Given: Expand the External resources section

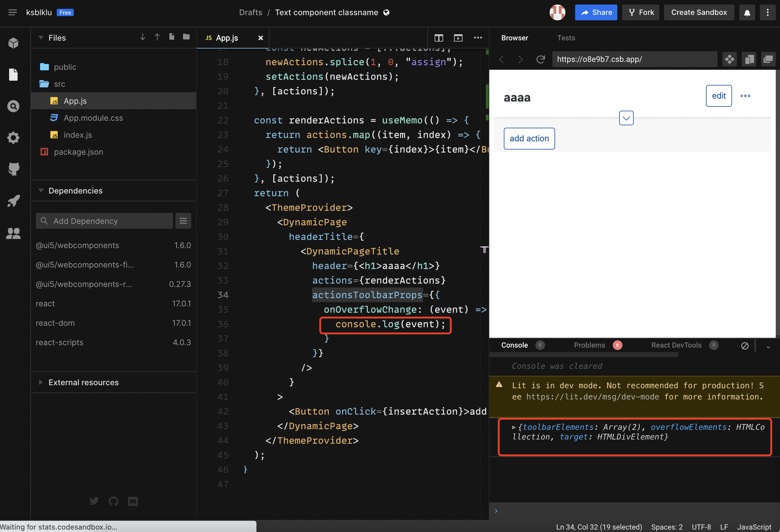Looking at the screenshot, I should 41,382.
